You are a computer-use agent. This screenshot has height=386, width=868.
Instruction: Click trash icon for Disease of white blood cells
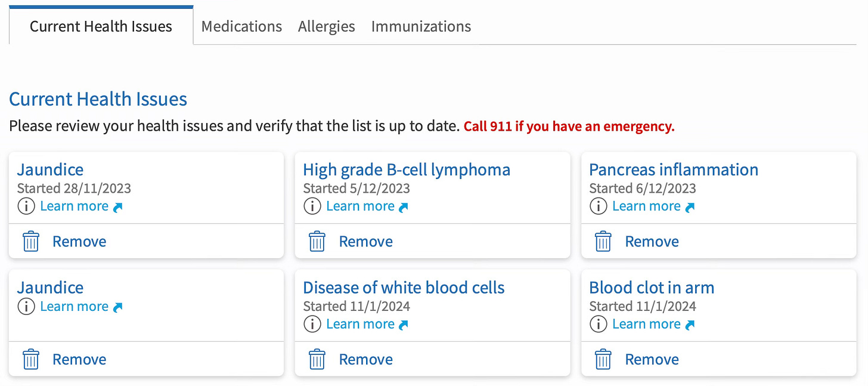[317, 360]
